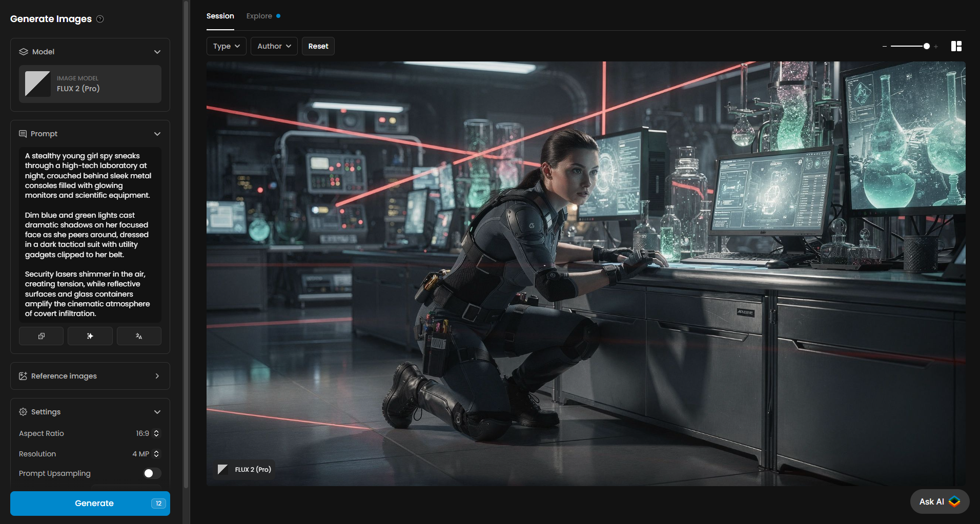This screenshot has height=524, width=980.
Task: Switch to the masonry grid layout icon
Action: pos(956,46)
